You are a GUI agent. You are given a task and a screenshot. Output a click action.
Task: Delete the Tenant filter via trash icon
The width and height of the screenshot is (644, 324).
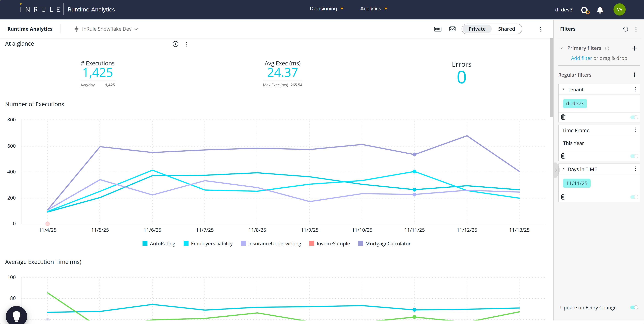(x=563, y=117)
